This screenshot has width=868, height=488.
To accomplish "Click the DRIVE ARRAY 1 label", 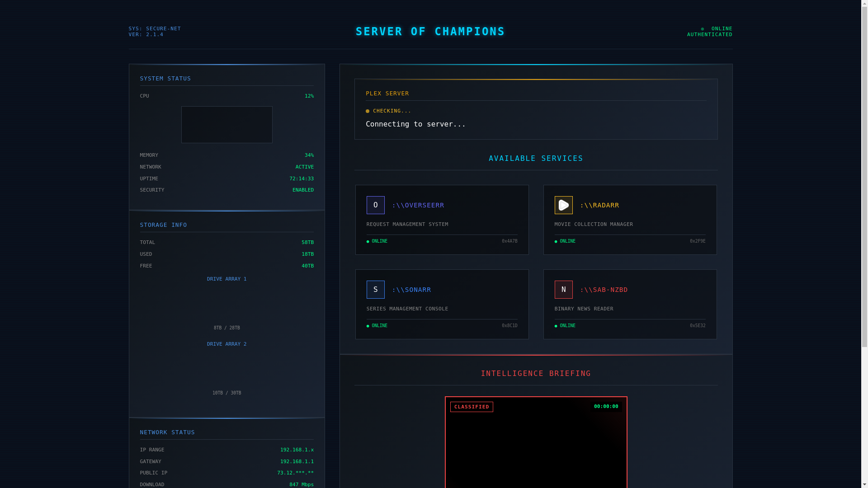I will tap(226, 279).
